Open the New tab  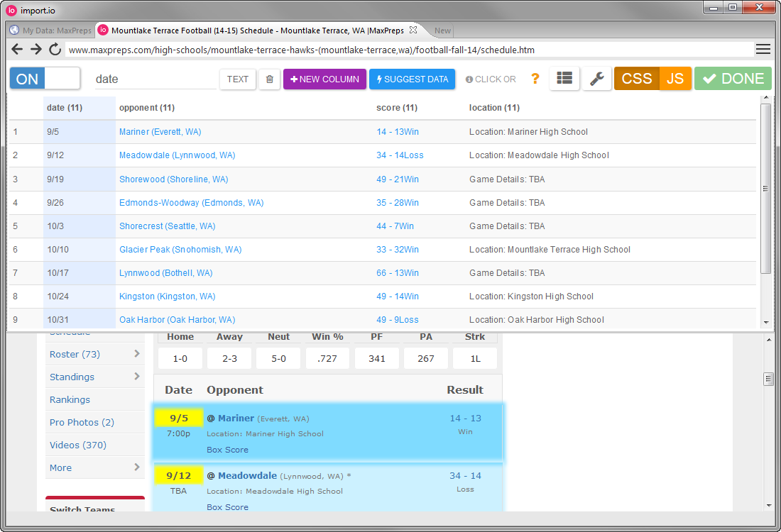pos(442,31)
